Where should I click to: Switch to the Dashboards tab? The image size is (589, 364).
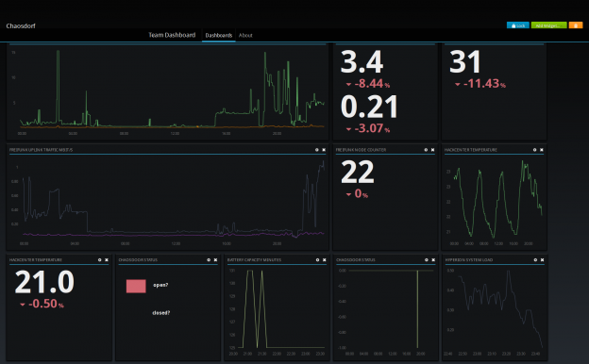pyautogui.click(x=219, y=35)
